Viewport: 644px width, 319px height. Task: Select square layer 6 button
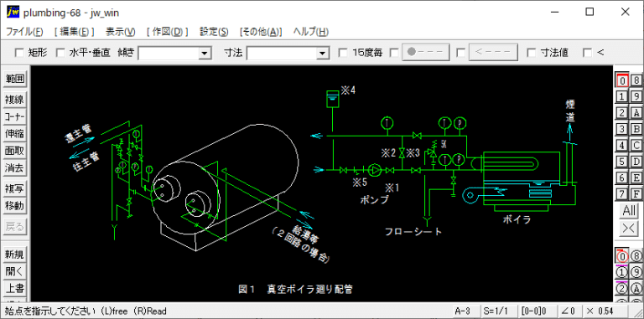(622, 178)
